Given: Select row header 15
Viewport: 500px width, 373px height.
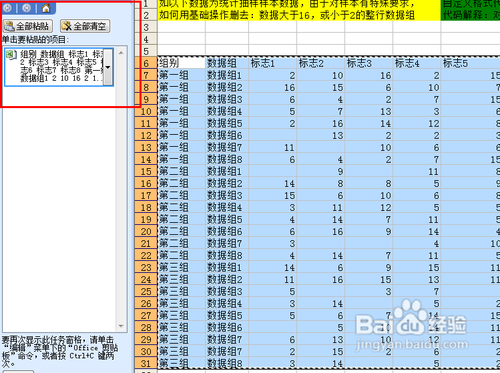Looking at the screenshot, I should (x=146, y=171).
